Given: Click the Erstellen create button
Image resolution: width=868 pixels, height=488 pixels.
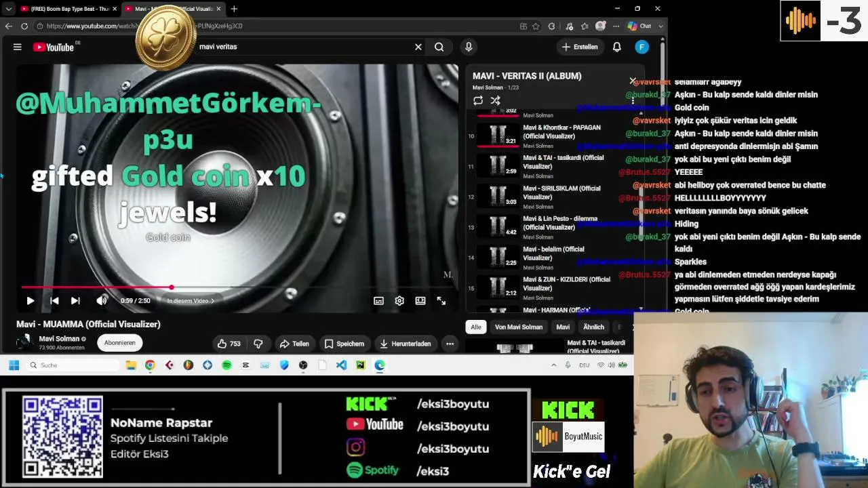Looking at the screenshot, I should (580, 47).
